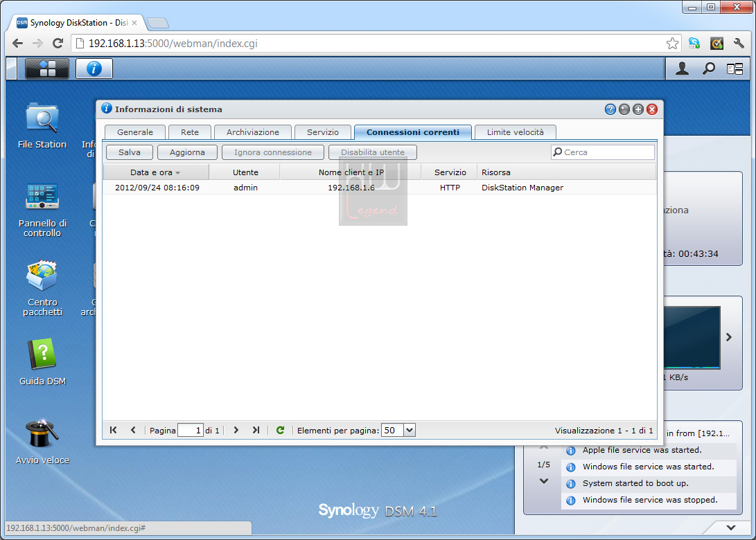Open the resource monitor graph thumbnail
The image size is (756, 540).
coord(692,338)
